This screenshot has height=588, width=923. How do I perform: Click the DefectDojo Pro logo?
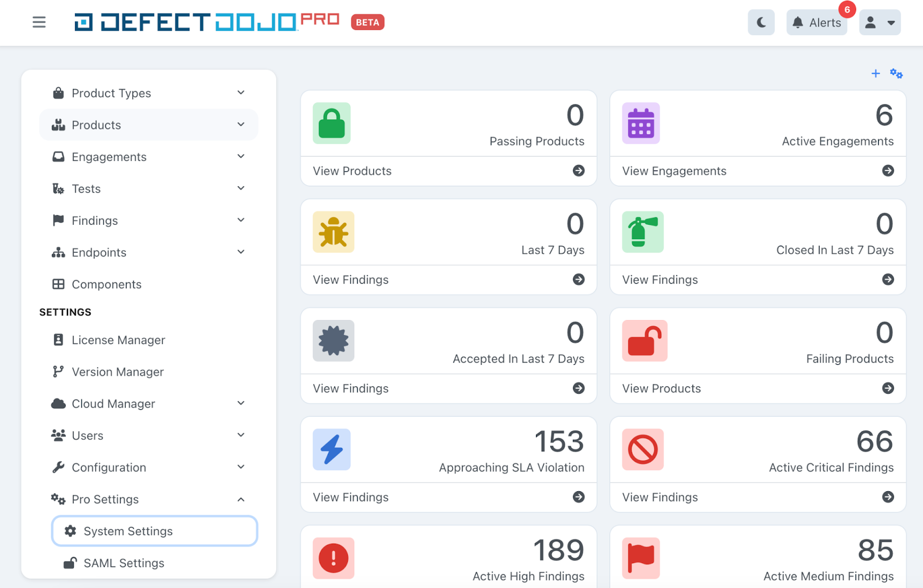[207, 22]
